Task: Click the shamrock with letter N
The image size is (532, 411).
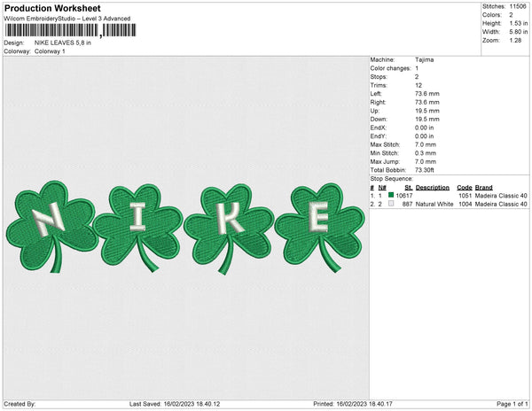Action: click(52, 227)
